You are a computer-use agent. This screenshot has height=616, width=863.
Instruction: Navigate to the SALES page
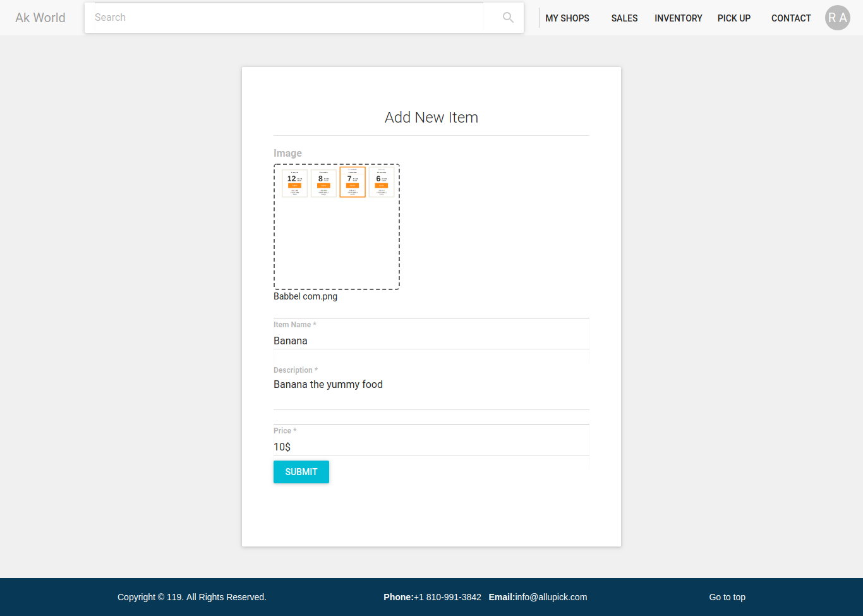(624, 18)
